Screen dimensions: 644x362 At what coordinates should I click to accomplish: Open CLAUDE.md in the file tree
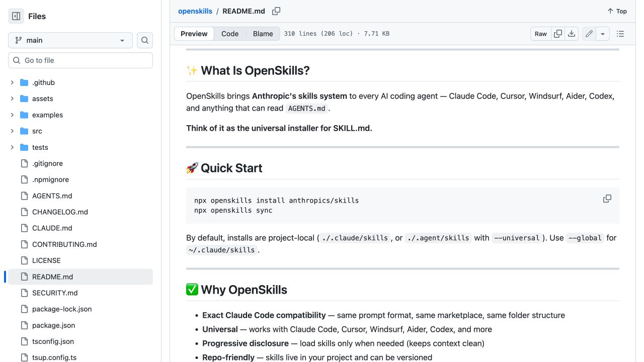(52, 228)
